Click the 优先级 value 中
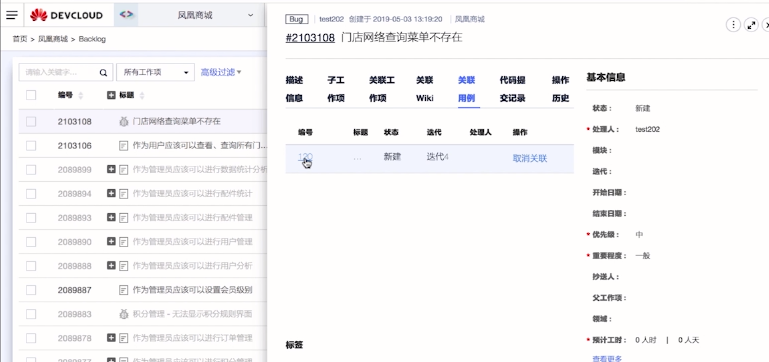The width and height of the screenshot is (769, 362). (639, 234)
